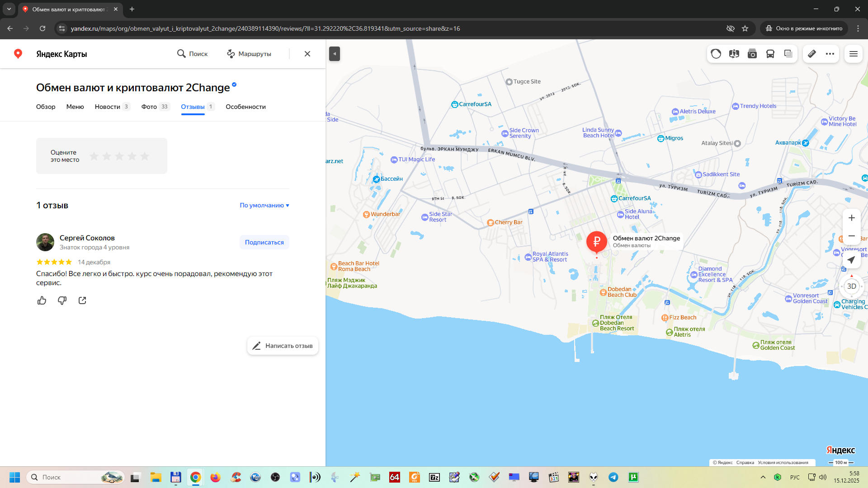
Task: Click the thumbs-down icon on the review
Action: tap(62, 300)
